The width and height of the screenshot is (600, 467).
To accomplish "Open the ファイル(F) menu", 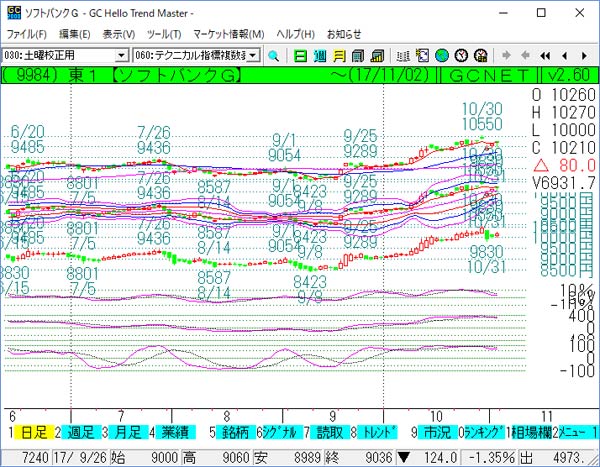I will tap(27, 34).
